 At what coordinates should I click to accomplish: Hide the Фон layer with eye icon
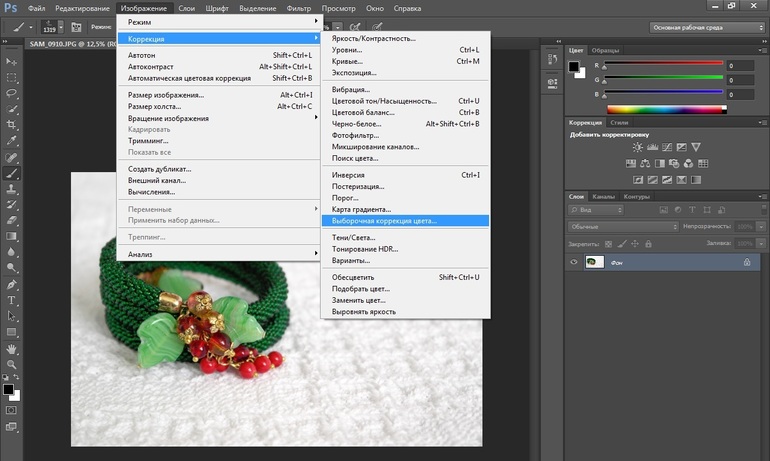pos(574,262)
